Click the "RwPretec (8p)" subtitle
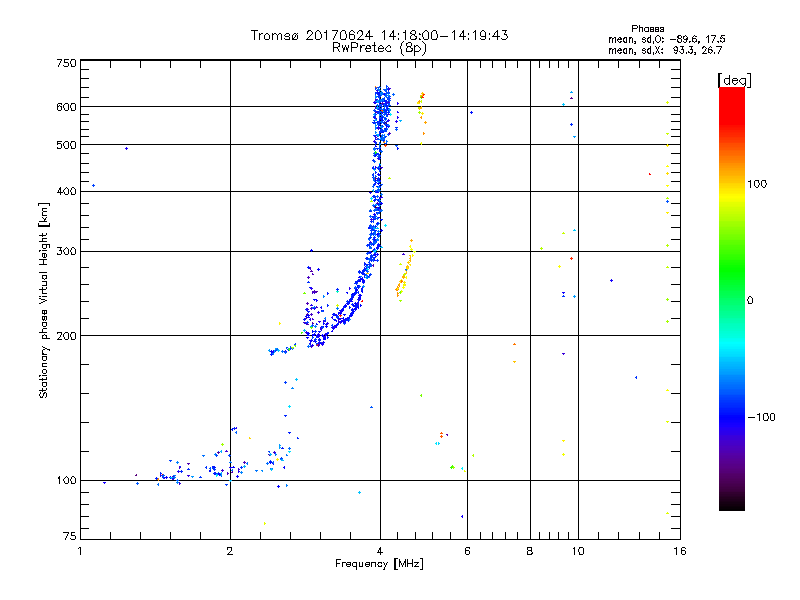The image size is (800, 600). [379, 48]
